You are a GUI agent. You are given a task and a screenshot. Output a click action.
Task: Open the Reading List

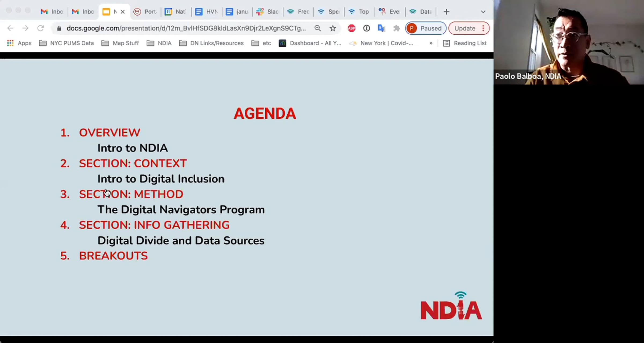465,43
